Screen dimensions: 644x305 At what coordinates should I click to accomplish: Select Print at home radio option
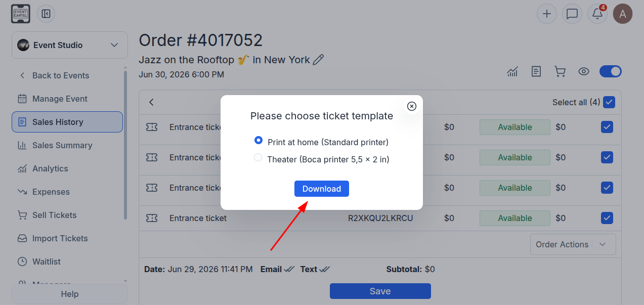coord(259,140)
